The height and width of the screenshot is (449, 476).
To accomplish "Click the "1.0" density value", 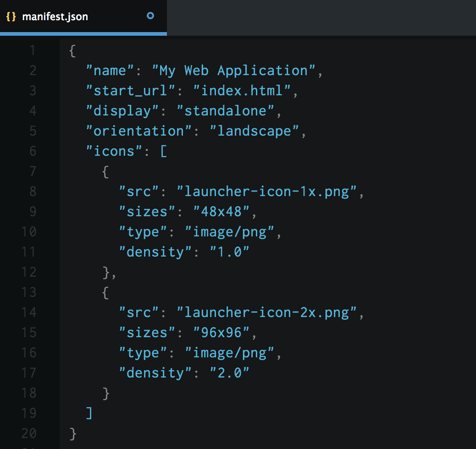I will [x=229, y=252].
